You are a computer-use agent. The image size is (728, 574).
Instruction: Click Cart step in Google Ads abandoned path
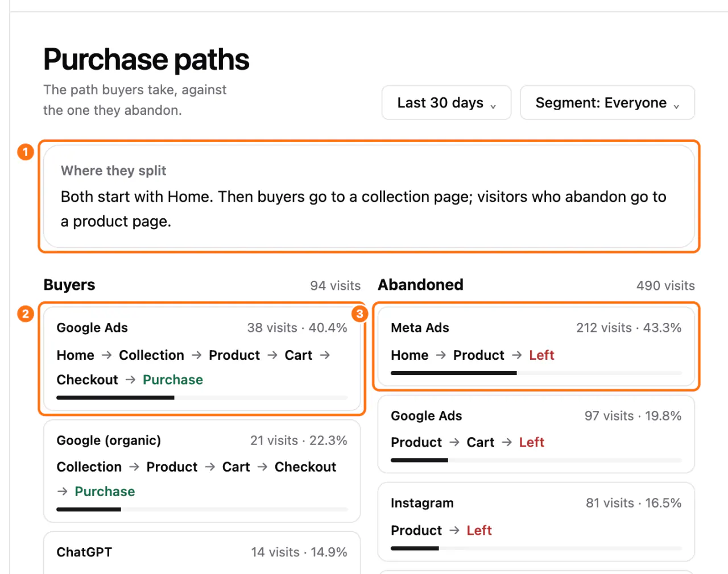pos(481,442)
